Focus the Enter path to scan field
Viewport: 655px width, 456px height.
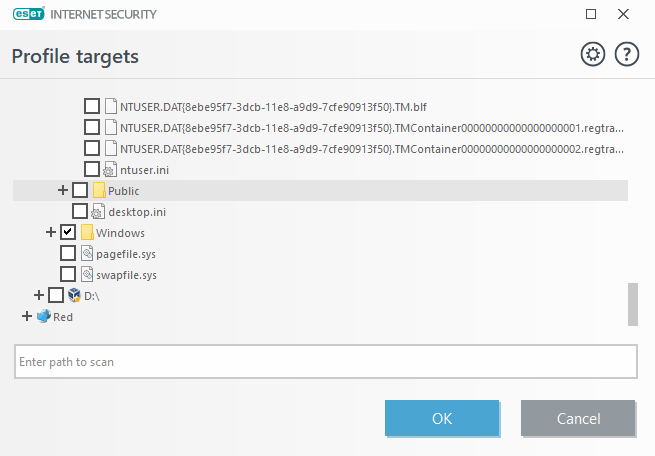point(325,361)
